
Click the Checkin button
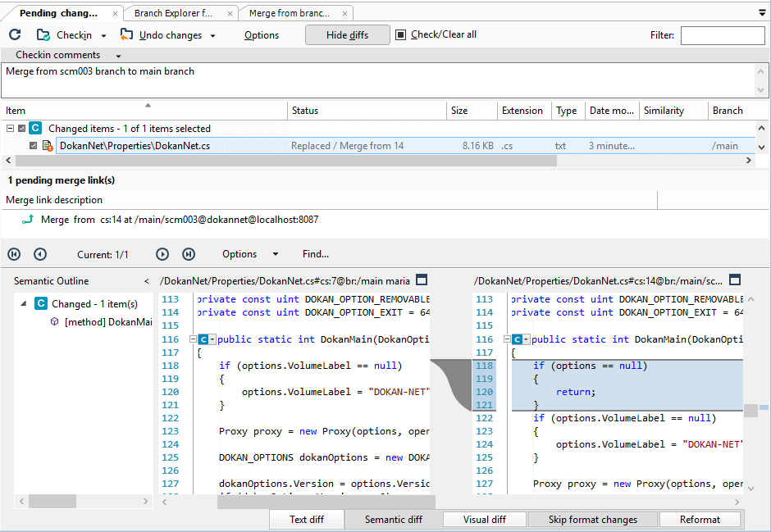tap(74, 35)
